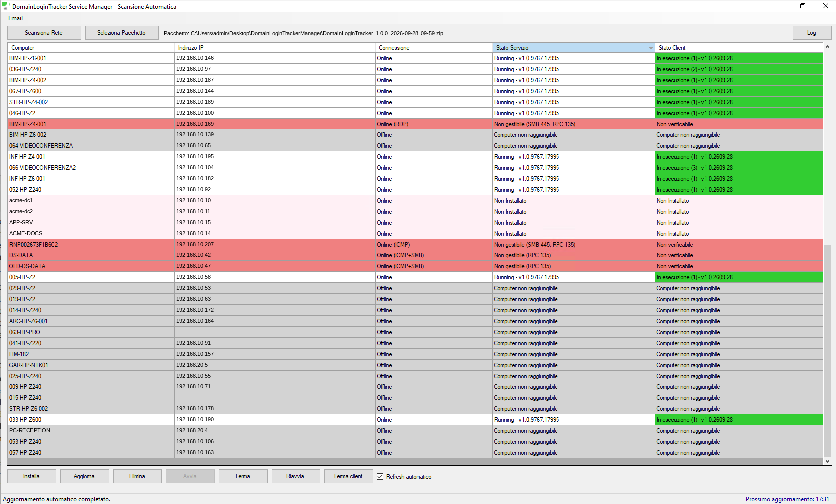Select the APP-SRV row
Image resolution: width=836 pixels, height=504 pixels.
(415, 223)
